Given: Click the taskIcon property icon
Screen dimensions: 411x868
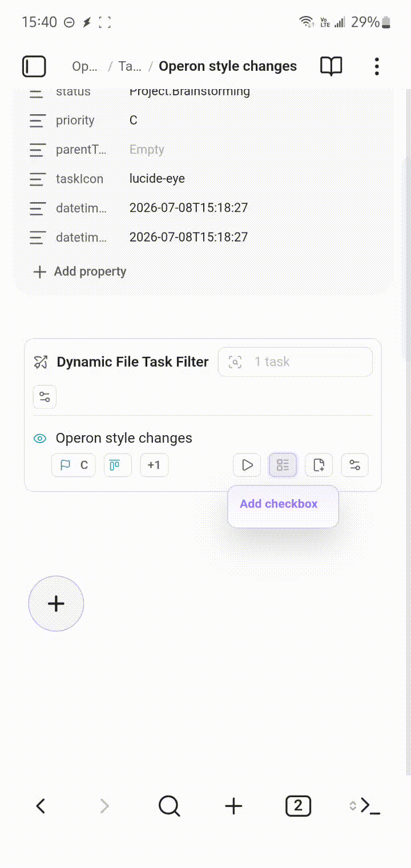Looking at the screenshot, I should (37, 179).
